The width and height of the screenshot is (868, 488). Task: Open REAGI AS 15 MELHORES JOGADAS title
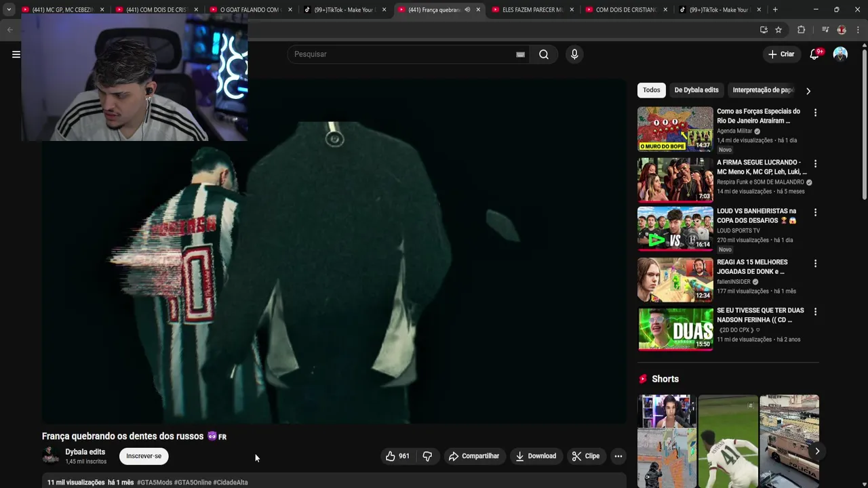coord(752,267)
